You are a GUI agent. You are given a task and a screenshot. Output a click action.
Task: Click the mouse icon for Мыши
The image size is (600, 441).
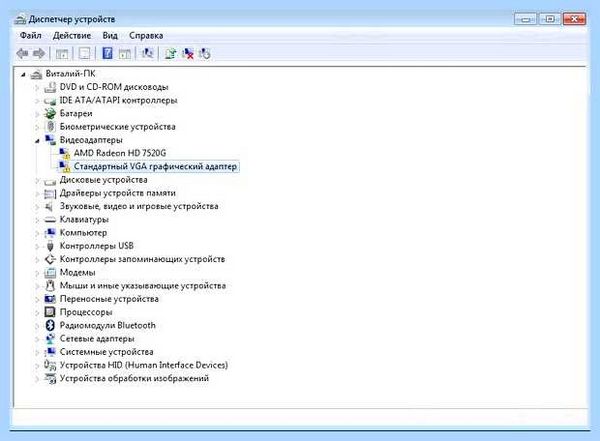coord(50,286)
